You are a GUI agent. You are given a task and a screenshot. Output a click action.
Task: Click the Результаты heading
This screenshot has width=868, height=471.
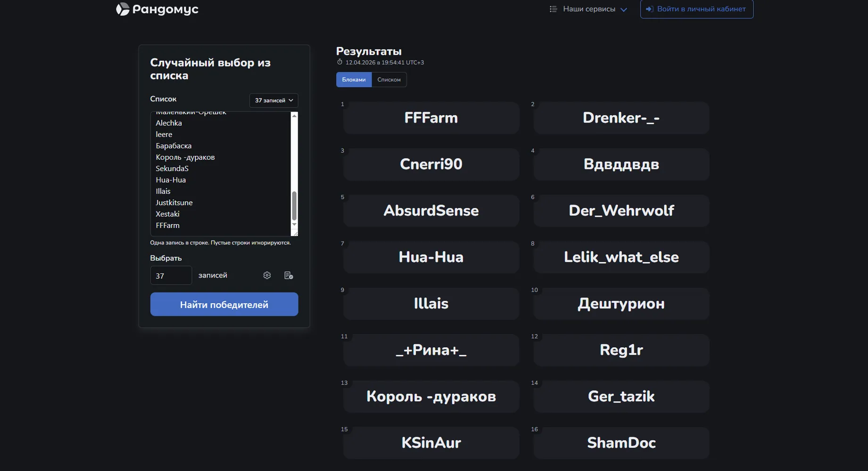pos(369,51)
